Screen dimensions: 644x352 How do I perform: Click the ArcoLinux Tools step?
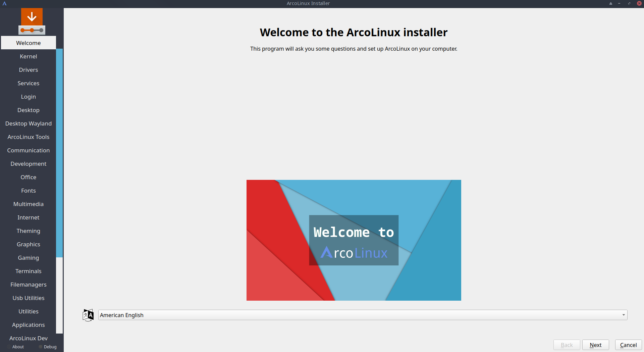29,137
